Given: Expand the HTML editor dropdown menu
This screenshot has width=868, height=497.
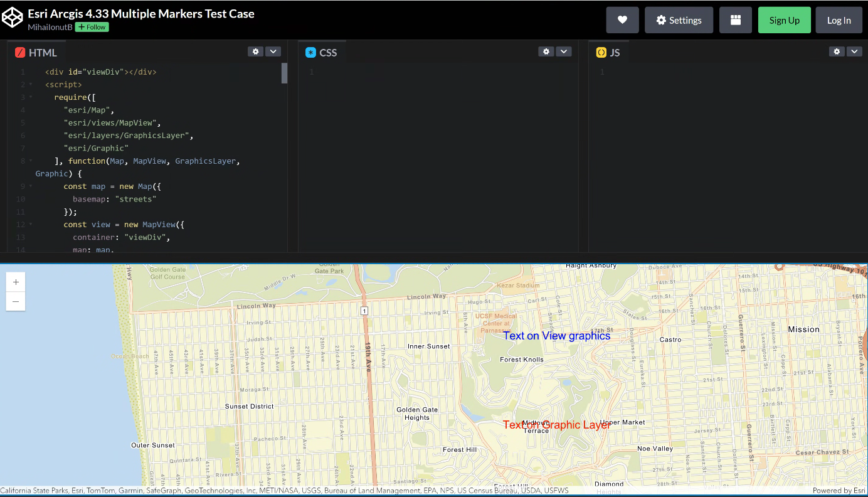Looking at the screenshot, I should pyautogui.click(x=273, y=51).
